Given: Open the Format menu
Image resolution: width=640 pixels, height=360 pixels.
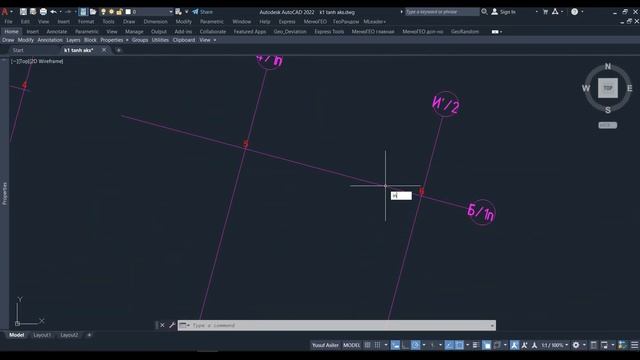Looking at the screenshot, I should point(86,22).
